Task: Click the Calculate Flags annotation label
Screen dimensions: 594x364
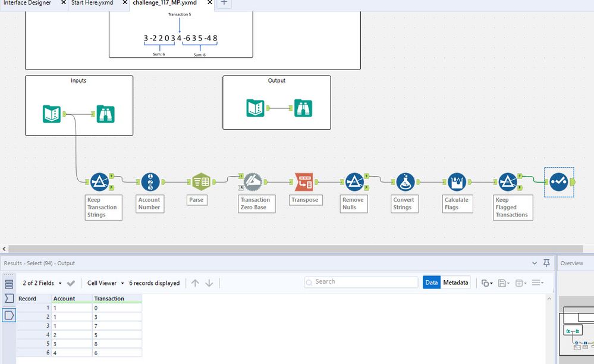Action: pyautogui.click(x=457, y=204)
